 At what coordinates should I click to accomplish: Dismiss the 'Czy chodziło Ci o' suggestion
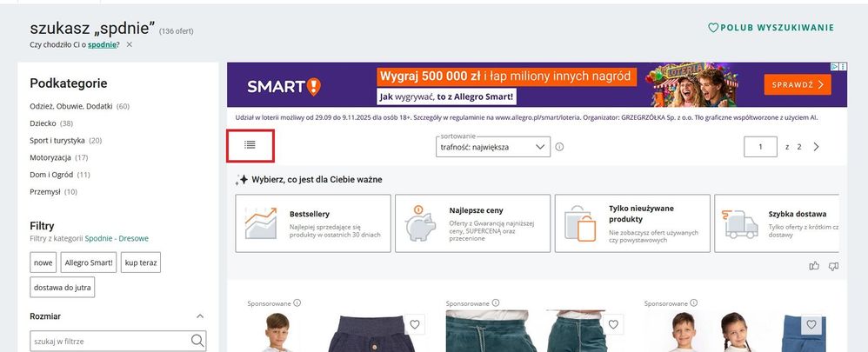click(129, 44)
